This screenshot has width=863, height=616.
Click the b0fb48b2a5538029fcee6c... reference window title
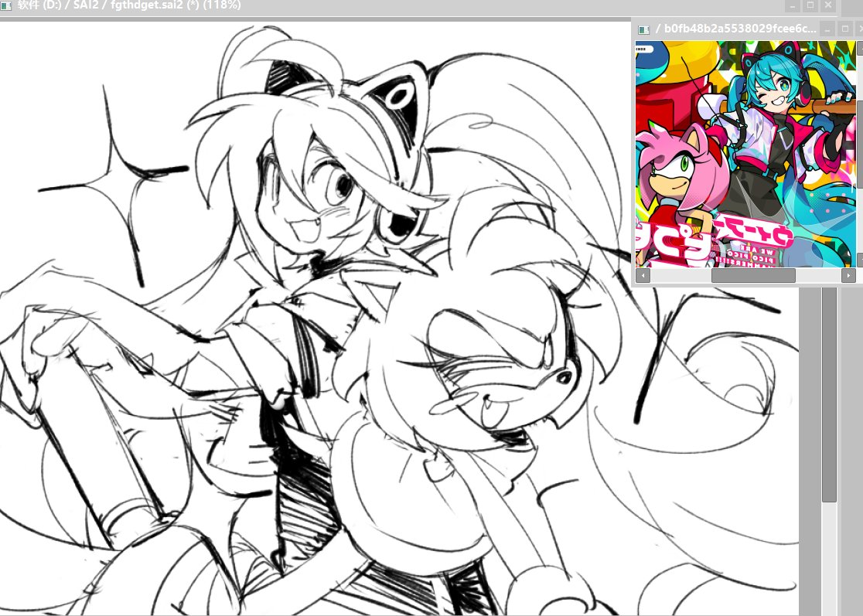735,29
